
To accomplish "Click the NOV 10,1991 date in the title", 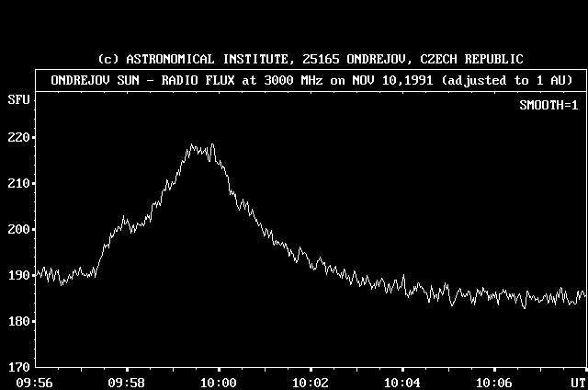I will [396, 80].
